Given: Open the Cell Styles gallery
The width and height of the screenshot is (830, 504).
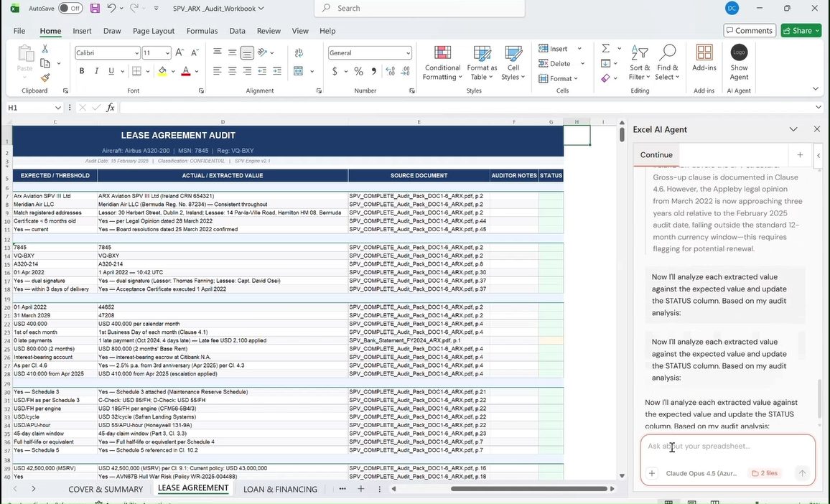Looking at the screenshot, I should 513,63.
